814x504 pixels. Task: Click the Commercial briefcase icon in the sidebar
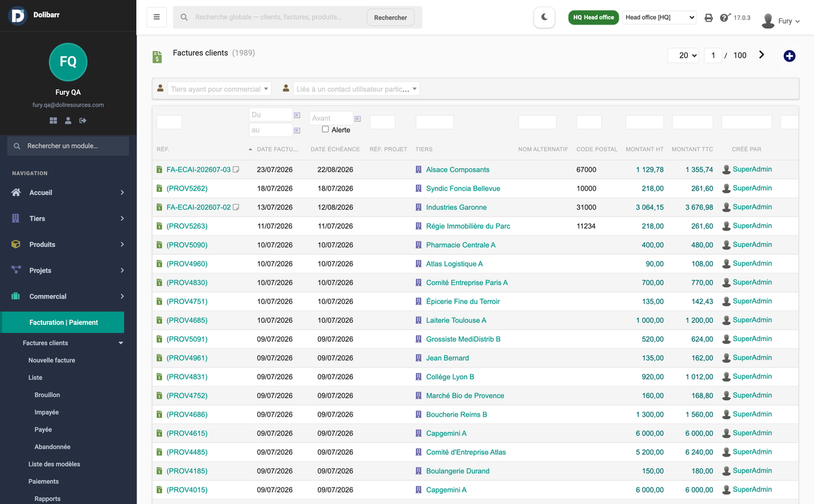pyautogui.click(x=16, y=296)
